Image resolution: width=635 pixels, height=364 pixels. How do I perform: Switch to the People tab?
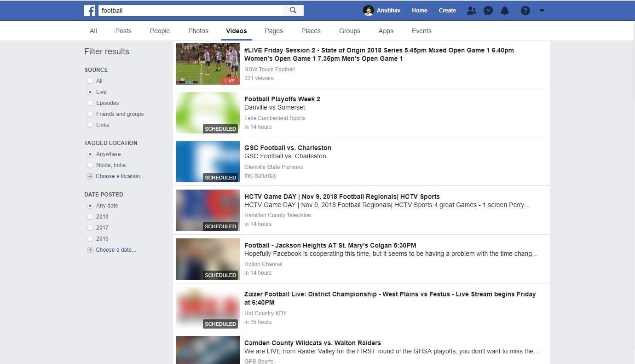click(x=160, y=31)
